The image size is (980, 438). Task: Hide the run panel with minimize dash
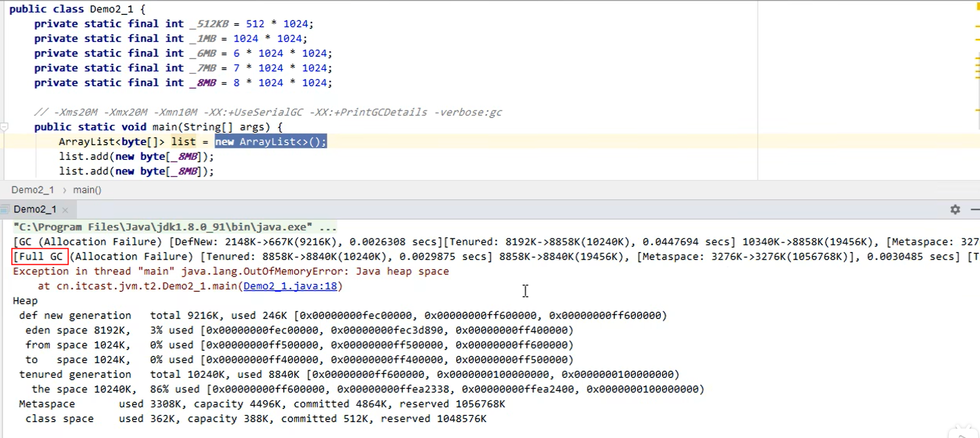click(x=975, y=210)
